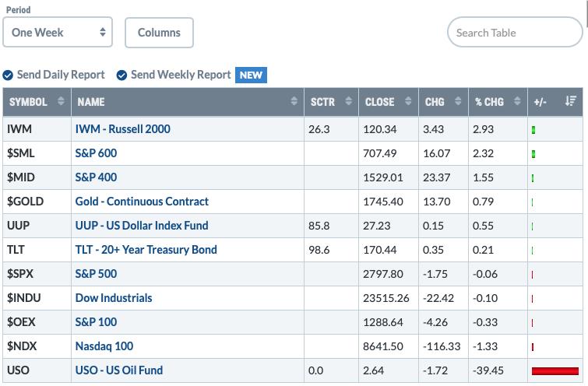Open Gold - Continuous Contract link

(x=142, y=202)
